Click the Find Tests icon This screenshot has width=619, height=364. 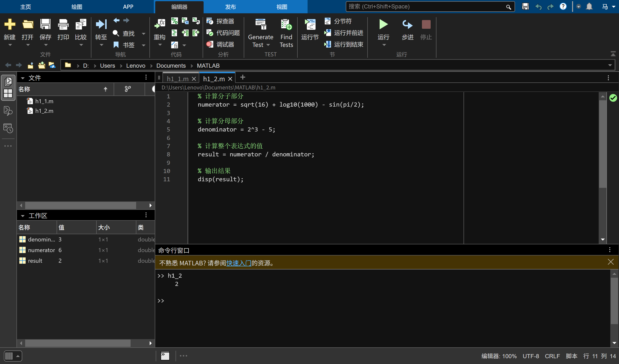click(286, 25)
